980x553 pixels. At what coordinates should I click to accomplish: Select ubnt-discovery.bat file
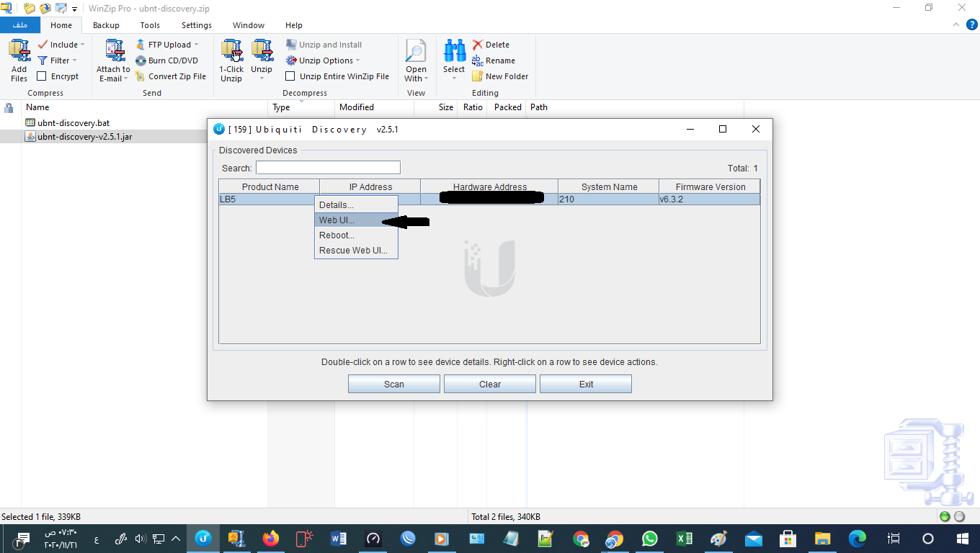pos(73,123)
